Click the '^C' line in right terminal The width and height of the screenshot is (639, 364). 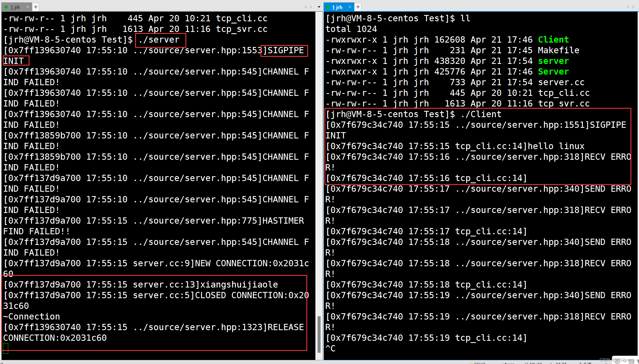coord(330,349)
